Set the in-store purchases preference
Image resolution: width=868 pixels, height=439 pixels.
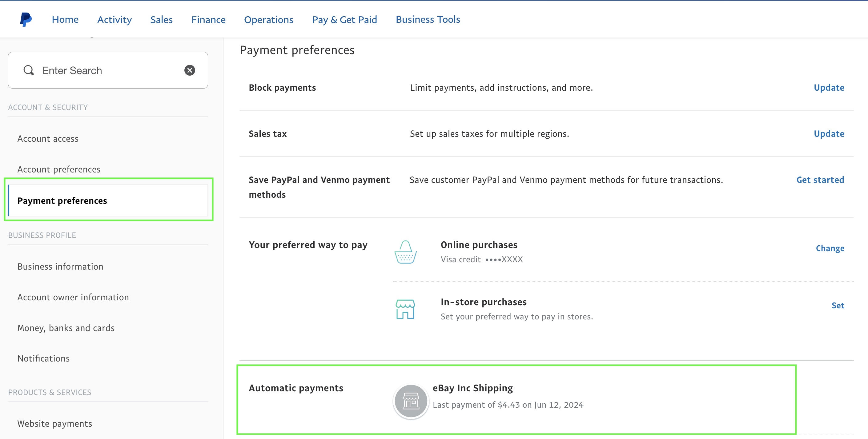(x=837, y=306)
